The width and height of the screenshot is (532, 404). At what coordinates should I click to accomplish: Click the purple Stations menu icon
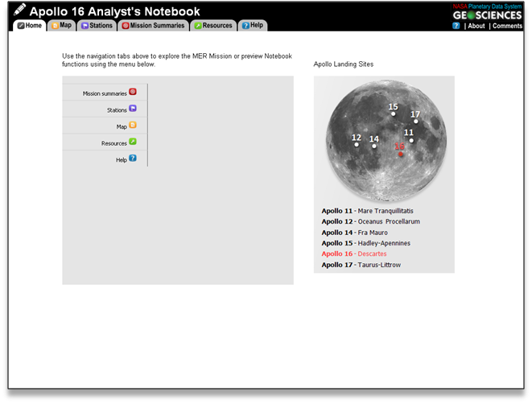pos(133,108)
